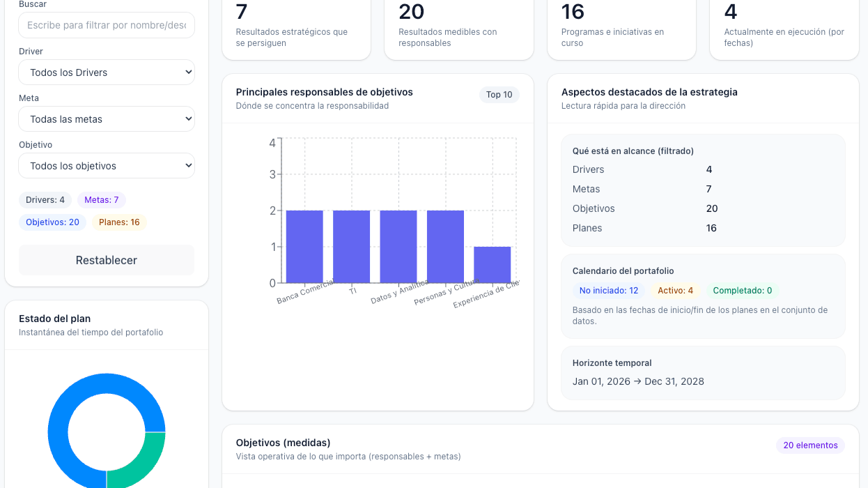868x488 pixels.
Task: Open the 'Todas las metas' dropdown
Action: (x=106, y=119)
